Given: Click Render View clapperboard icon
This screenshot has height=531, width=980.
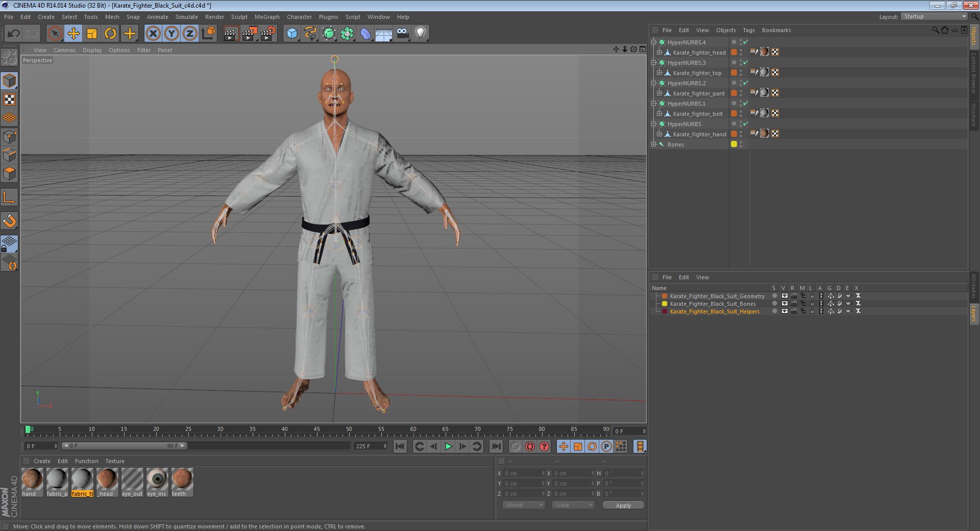Looking at the screenshot, I should (231, 34).
